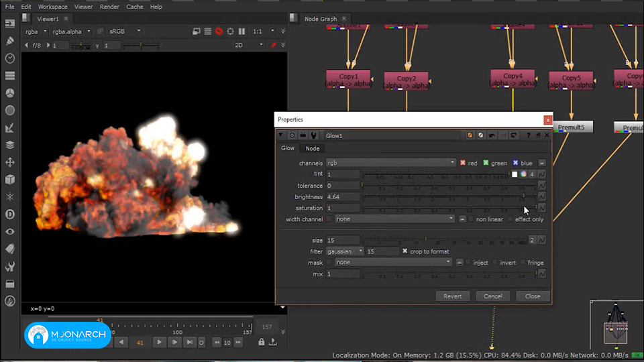
Task: Open the sRGB viewer process dropdown
Action: [125, 32]
